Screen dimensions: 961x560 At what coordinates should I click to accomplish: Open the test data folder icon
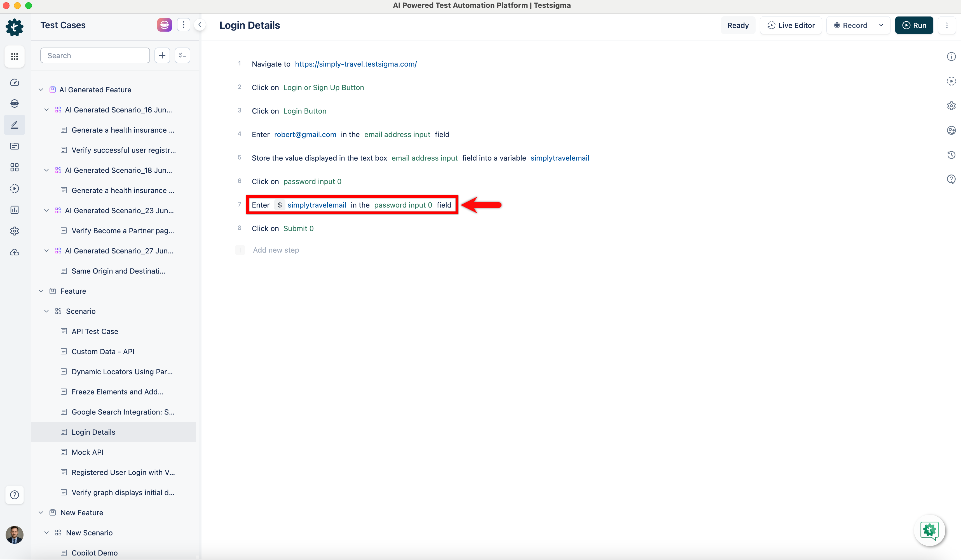point(15,146)
